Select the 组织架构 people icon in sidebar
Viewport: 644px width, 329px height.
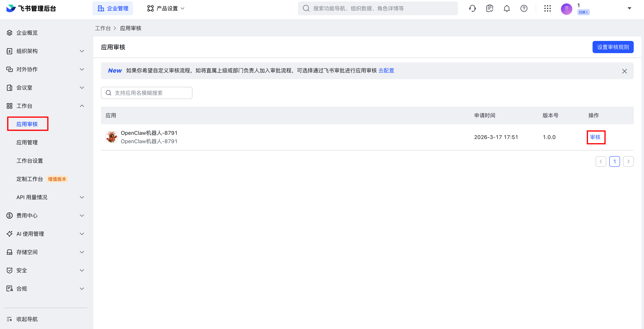pos(9,51)
